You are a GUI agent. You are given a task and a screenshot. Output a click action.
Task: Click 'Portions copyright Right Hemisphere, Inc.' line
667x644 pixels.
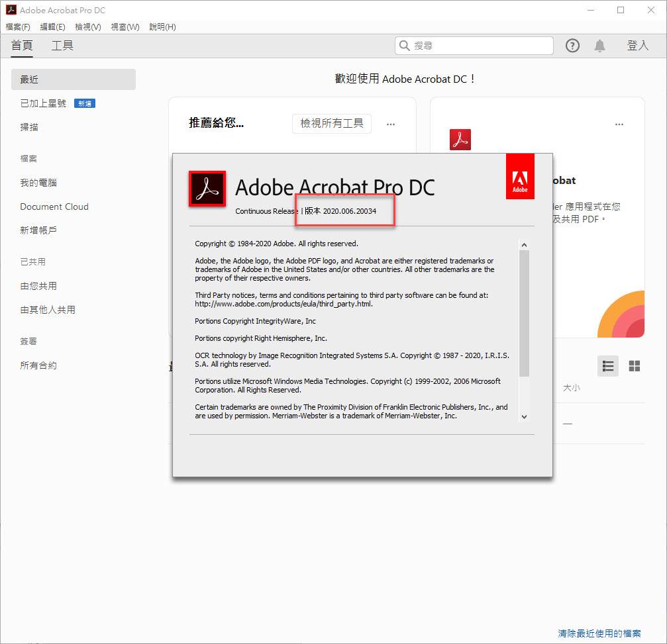tap(261, 338)
